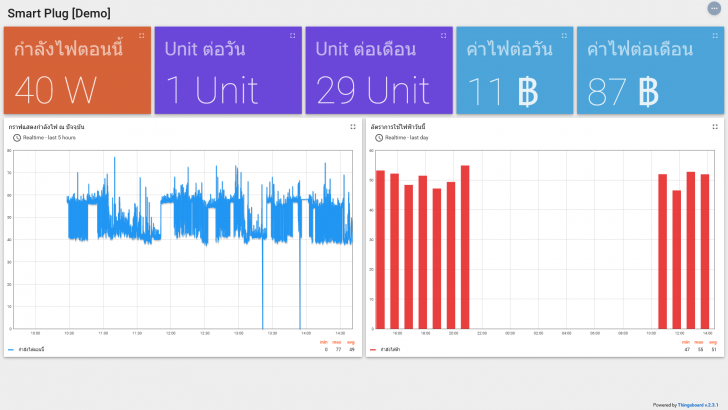Expand the Unit ต่อวัน card to fullscreen
This screenshot has height=410, width=728.
pyautogui.click(x=292, y=35)
